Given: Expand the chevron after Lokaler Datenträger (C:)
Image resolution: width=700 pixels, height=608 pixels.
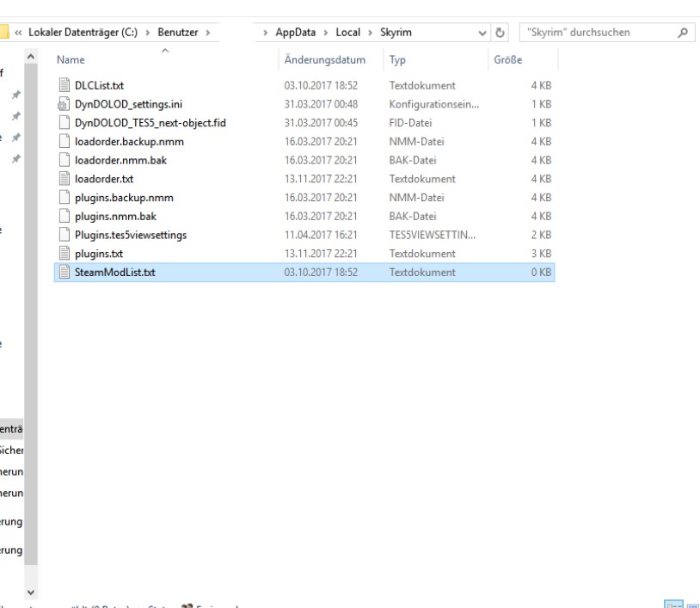Looking at the screenshot, I should [x=149, y=33].
